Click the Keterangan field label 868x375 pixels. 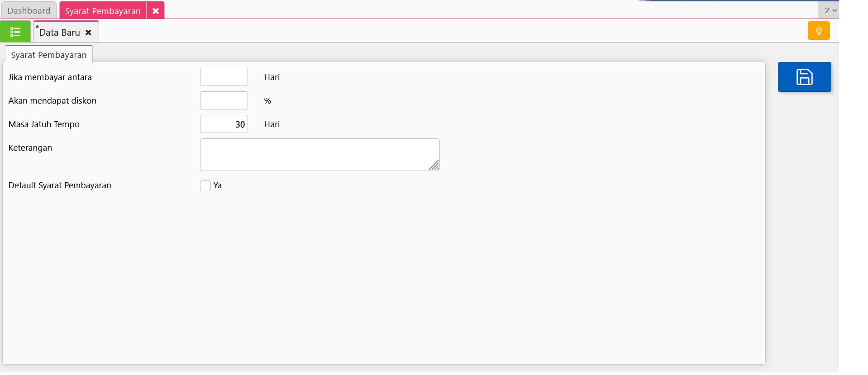click(x=30, y=148)
